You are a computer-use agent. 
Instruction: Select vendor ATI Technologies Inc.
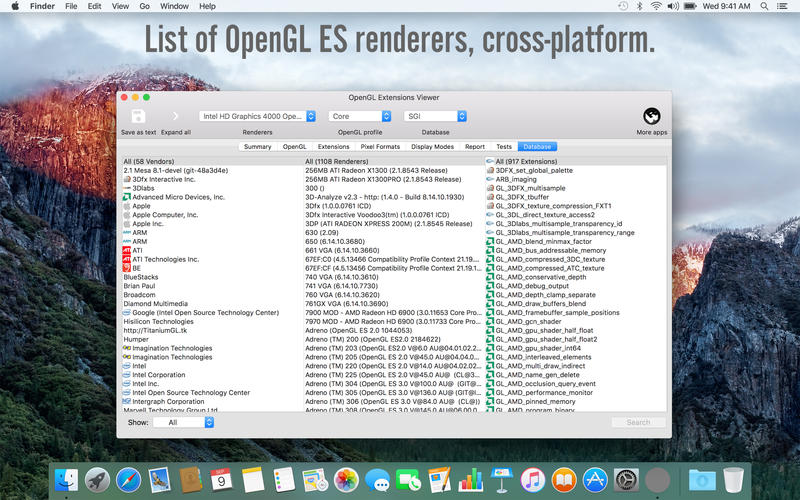click(211, 259)
